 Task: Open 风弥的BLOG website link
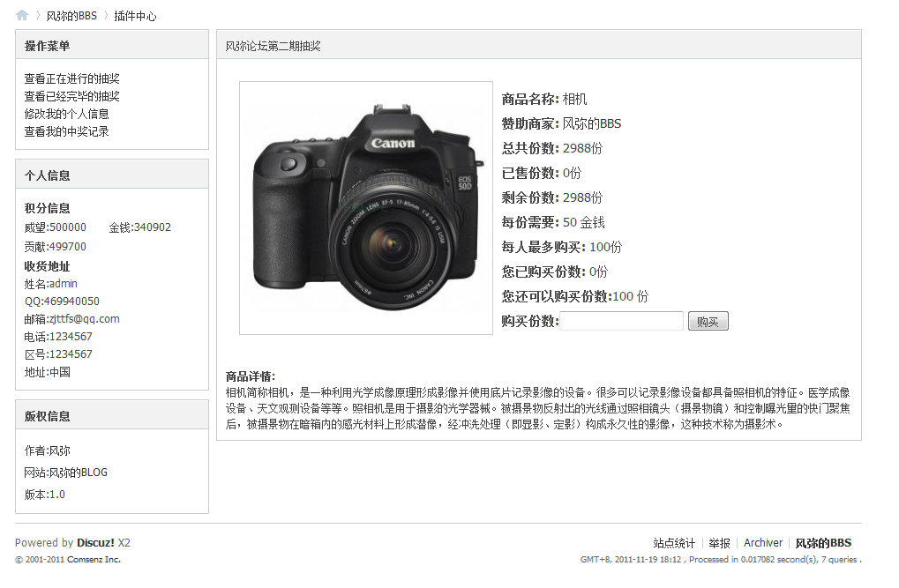pyautogui.click(x=78, y=473)
